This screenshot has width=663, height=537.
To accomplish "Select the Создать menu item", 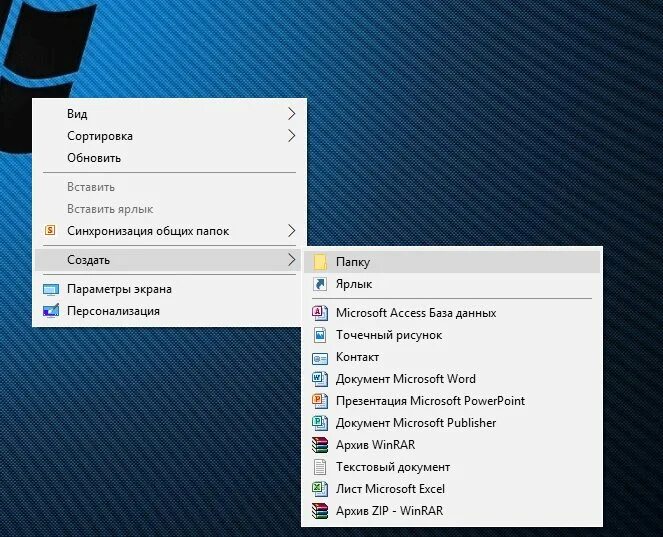I will point(169,260).
